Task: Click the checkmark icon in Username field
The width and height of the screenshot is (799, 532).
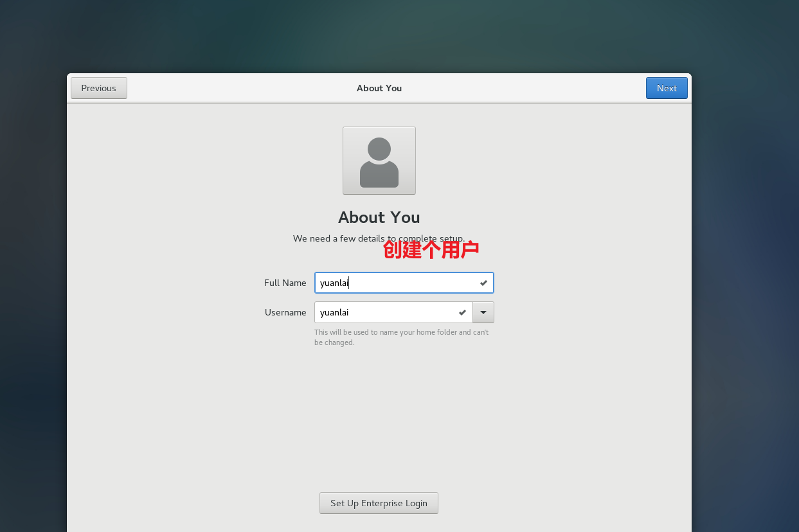Action: [x=462, y=312]
